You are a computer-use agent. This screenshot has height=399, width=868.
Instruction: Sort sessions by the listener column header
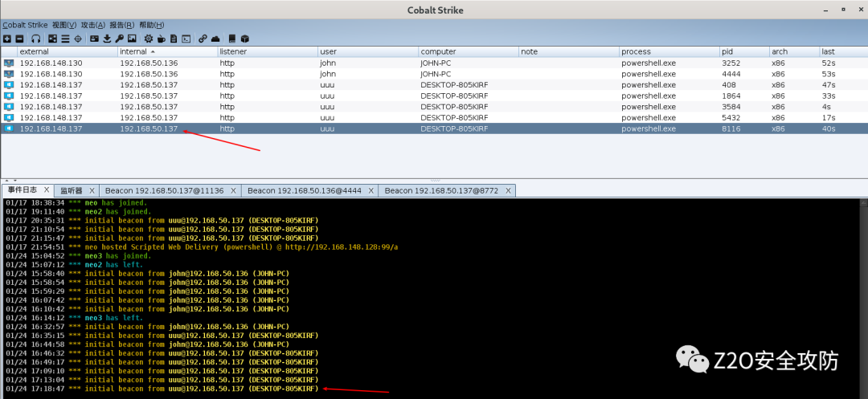(x=268, y=51)
